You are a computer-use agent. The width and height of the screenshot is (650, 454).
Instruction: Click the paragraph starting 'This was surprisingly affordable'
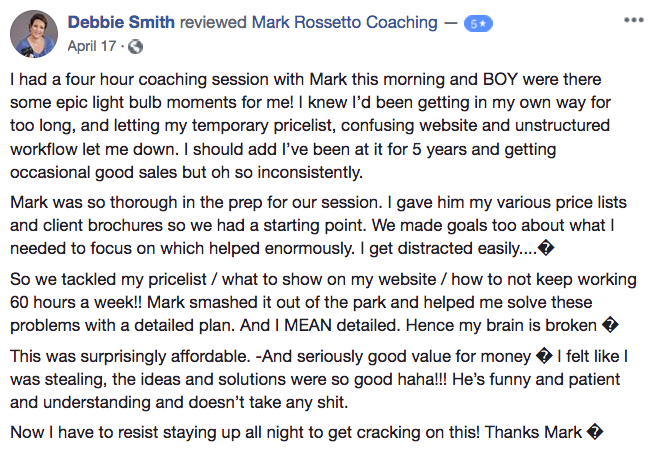coord(319,379)
